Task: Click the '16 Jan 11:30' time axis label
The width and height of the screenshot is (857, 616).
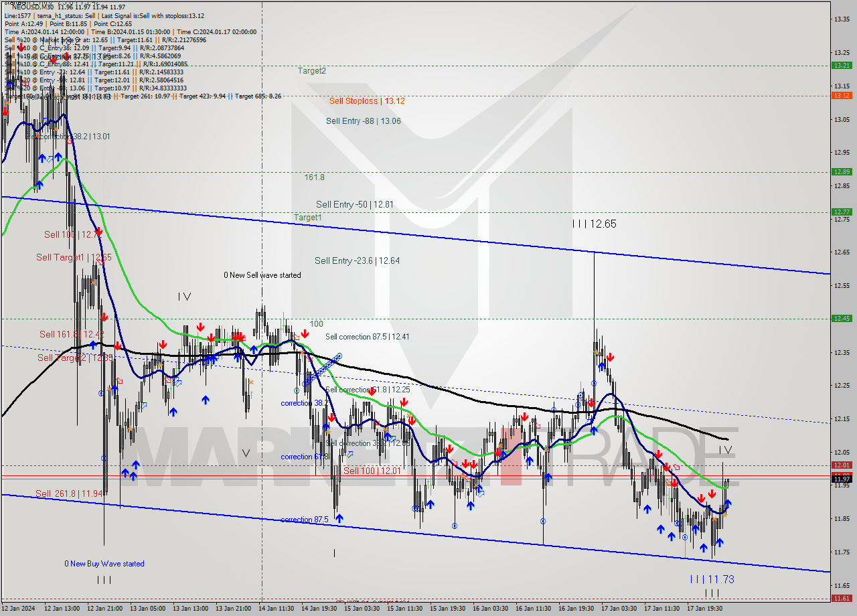Action: tap(534, 609)
